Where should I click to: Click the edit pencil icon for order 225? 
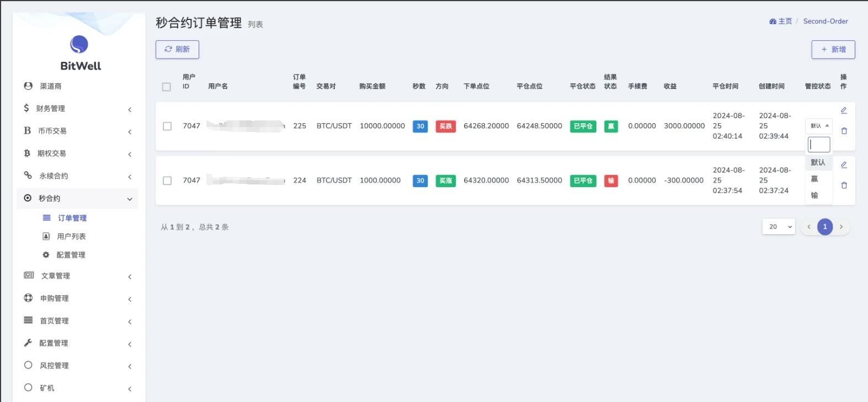tap(844, 110)
